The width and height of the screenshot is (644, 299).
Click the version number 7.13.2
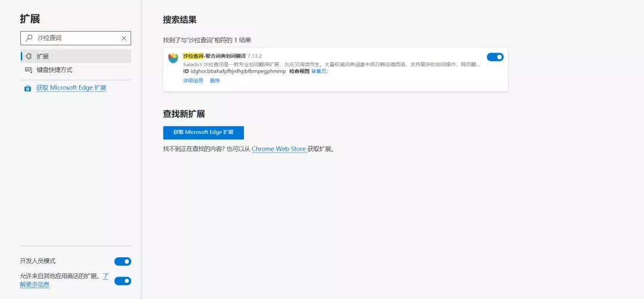point(255,55)
